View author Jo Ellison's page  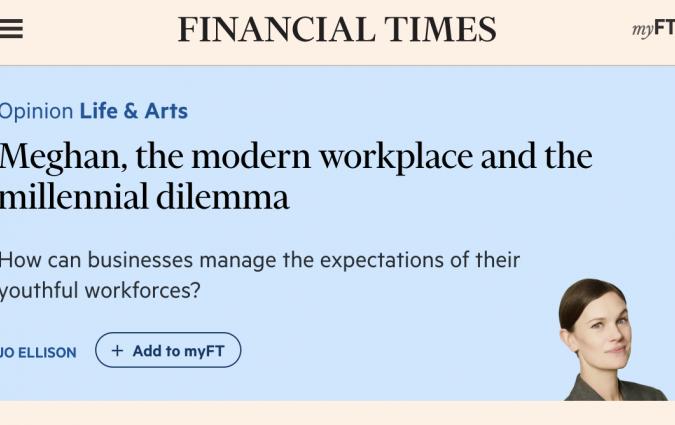tap(38, 352)
